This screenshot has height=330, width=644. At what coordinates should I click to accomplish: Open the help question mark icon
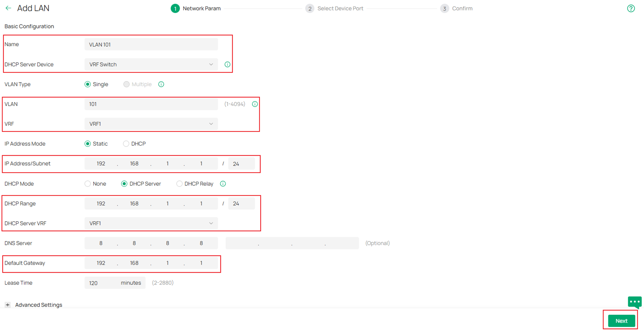[631, 8]
